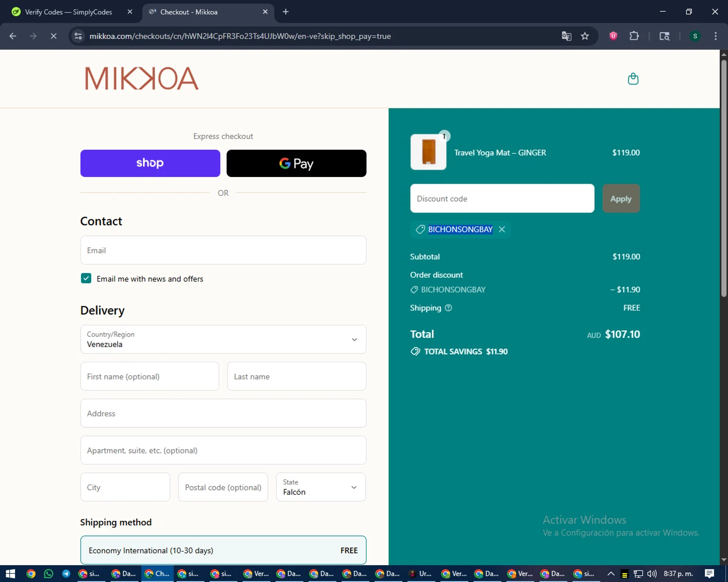Open the State dropdown showing Falcón
This screenshot has height=582, width=728.
(x=321, y=487)
